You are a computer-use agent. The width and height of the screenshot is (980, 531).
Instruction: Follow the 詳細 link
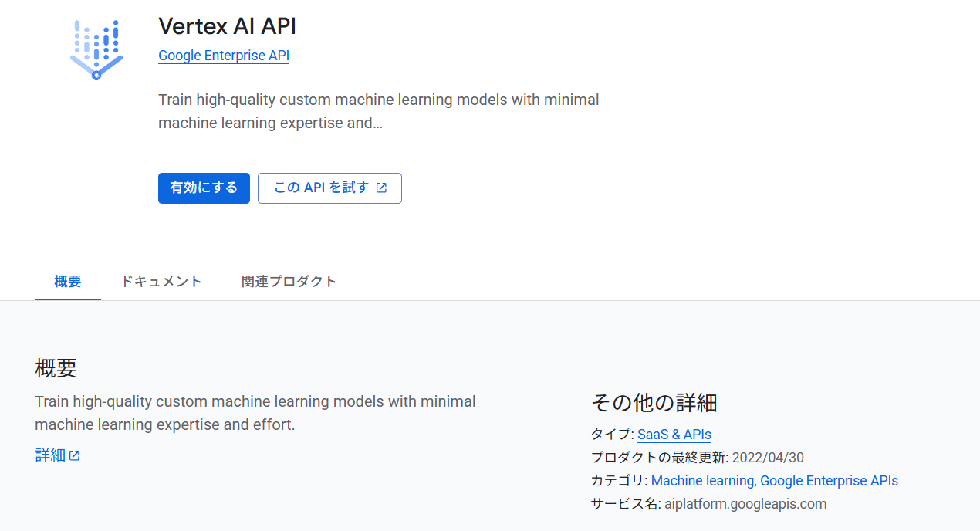pos(50,455)
